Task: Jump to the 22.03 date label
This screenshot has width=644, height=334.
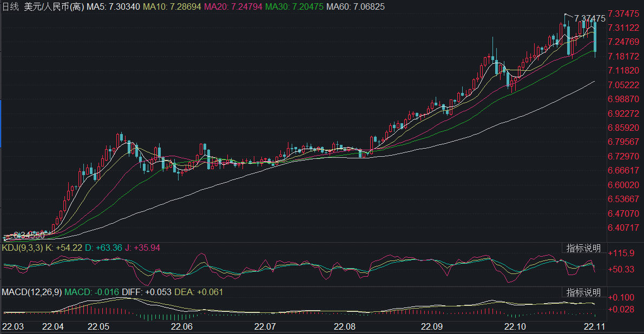Action: [13, 327]
